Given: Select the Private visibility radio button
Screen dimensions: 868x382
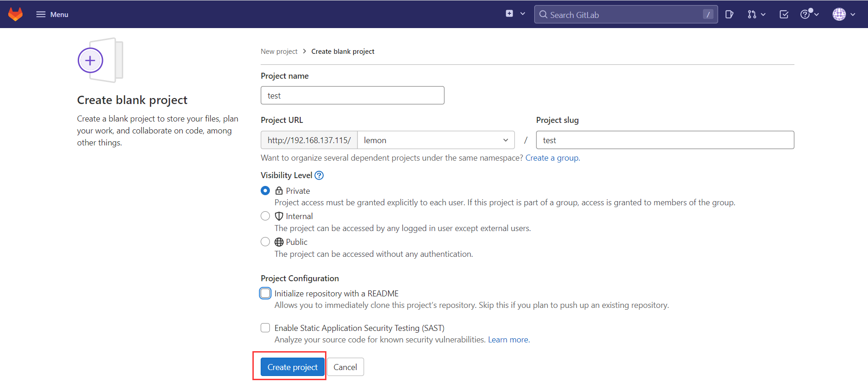Looking at the screenshot, I should pos(265,191).
